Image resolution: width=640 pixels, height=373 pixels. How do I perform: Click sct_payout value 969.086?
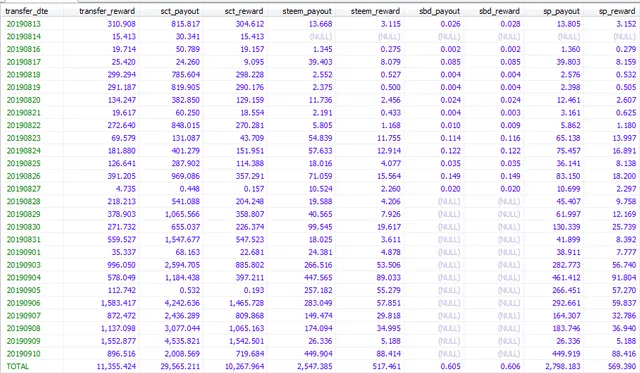point(186,176)
